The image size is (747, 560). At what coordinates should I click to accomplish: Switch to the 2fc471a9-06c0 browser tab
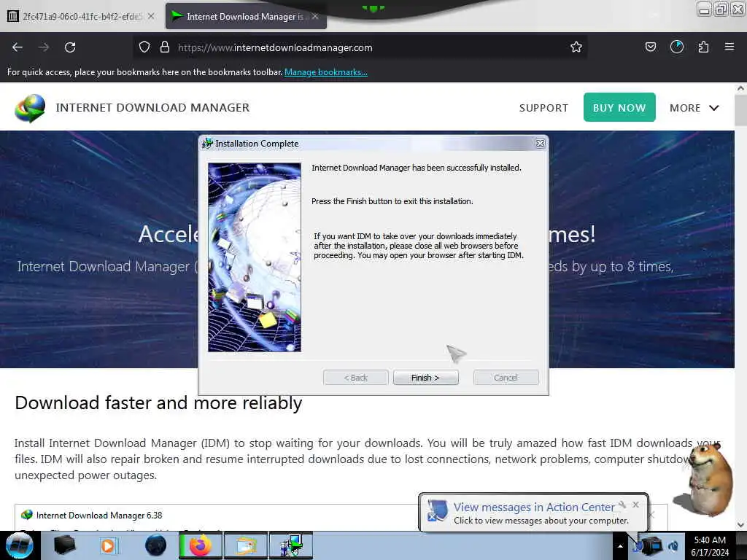(81, 16)
